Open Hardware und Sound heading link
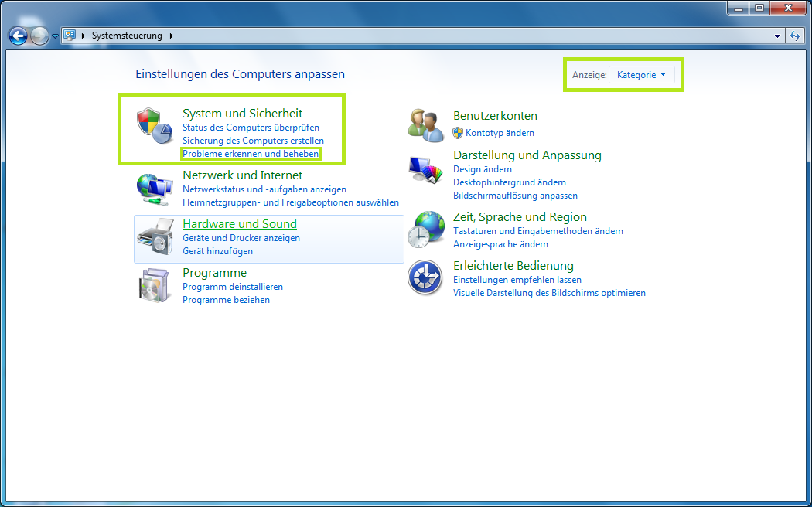The image size is (812, 507). (x=240, y=224)
